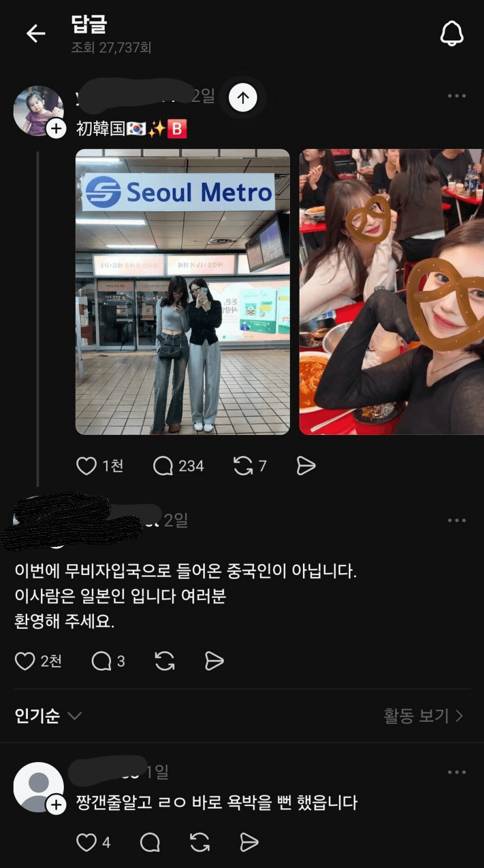Tap the notification bell icon

coord(452,34)
